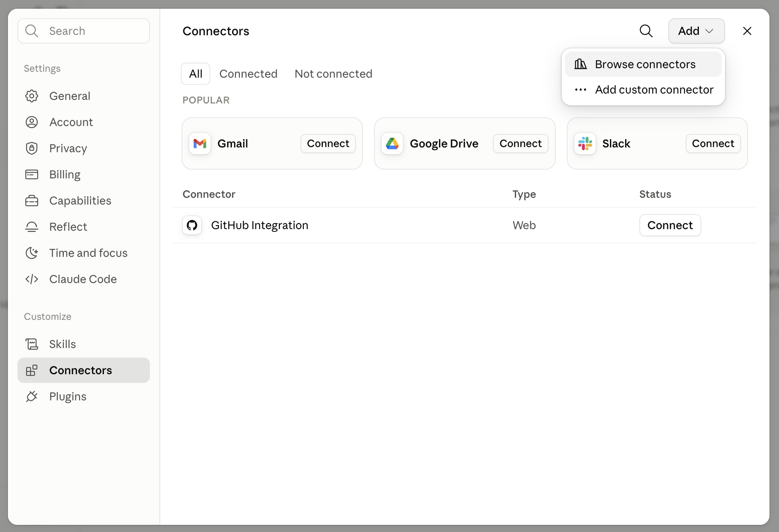Go to Privacy settings
Image resolution: width=779 pixels, height=532 pixels.
coord(84,148)
